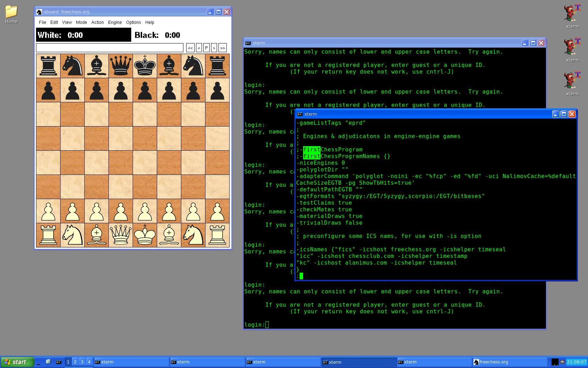Jump to game end with >> button
The height and width of the screenshot is (368, 588).
click(x=223, y=48)
